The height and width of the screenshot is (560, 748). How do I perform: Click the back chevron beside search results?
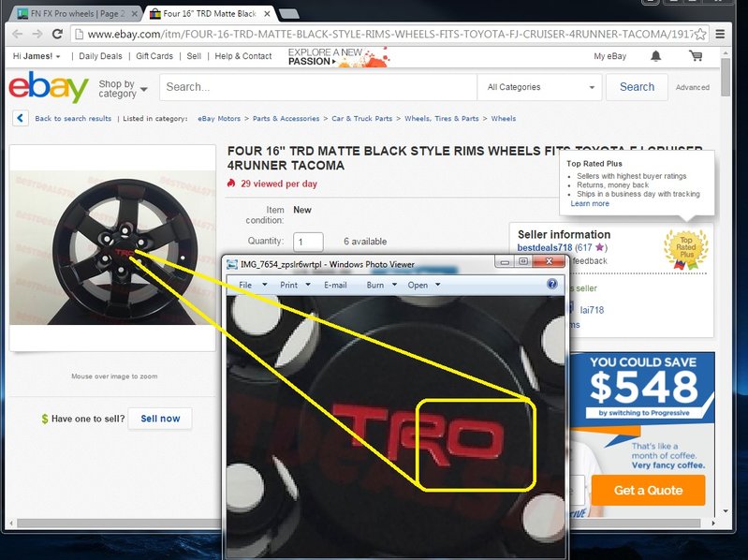20,118
